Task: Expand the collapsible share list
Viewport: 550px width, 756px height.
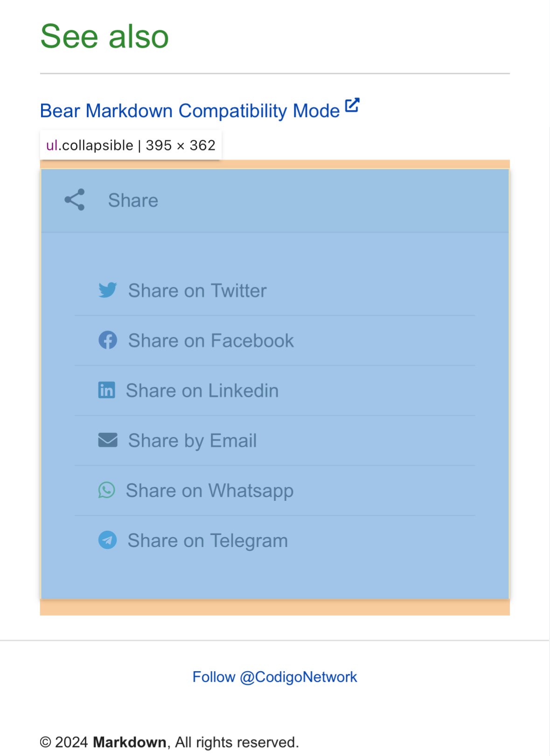Action: 133,200
